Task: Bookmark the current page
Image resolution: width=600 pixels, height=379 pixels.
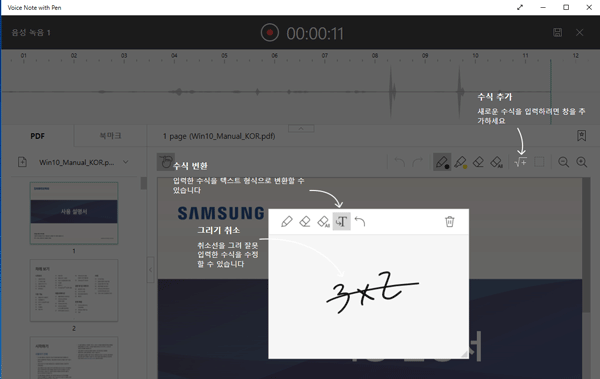Action: [x=581, y=136]
